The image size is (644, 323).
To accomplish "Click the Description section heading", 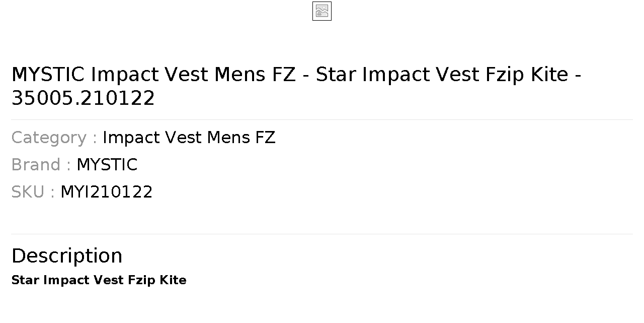I will point(67,256).
